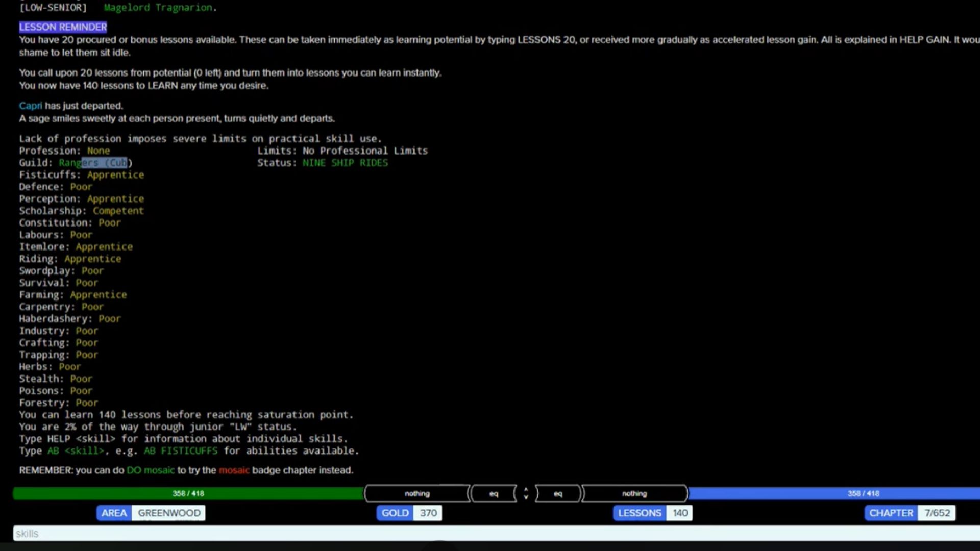The height and width of the screenshot is (551, 980).
Task: Click the left 'nothing' hand slot
Action: tap(417, 493)
